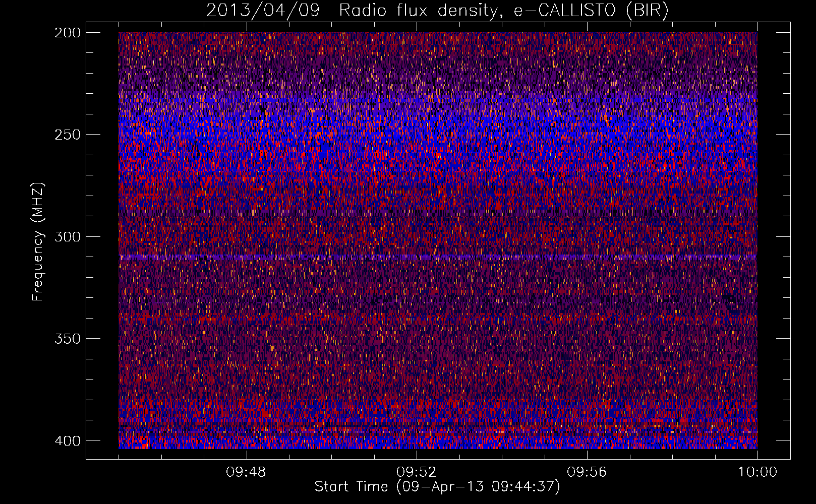Click the 09:56 time tick label
The image size is (816, 504).
pos(587,472)
